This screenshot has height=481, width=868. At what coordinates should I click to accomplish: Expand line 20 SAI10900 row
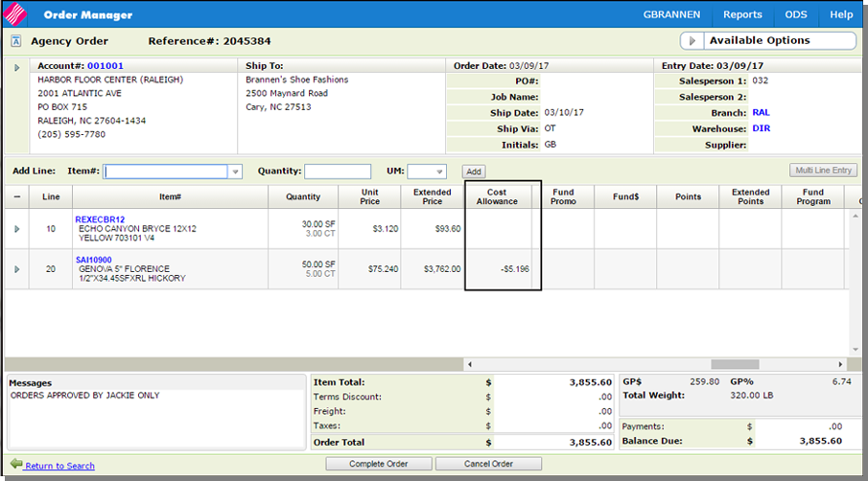click(x=16, y=269)
